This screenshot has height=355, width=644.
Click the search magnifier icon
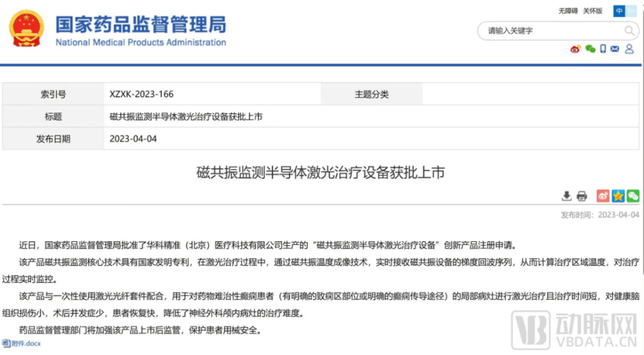[x=629, y=30]
